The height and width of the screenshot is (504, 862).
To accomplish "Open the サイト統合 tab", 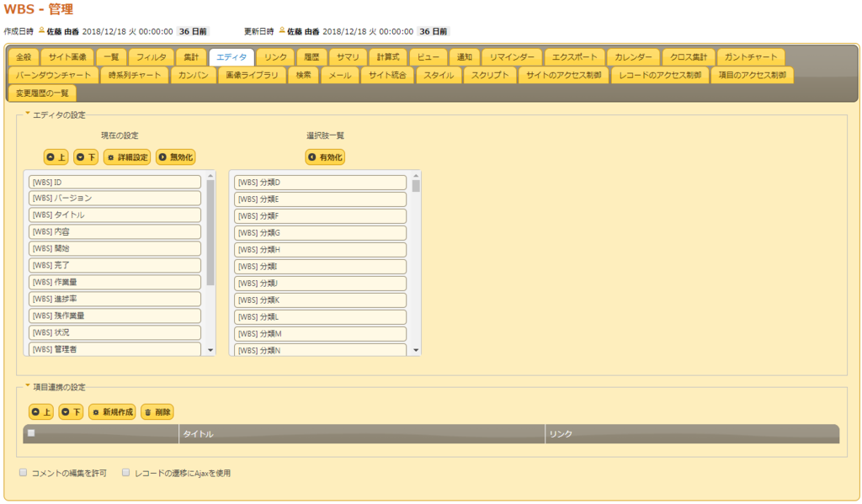I will [387, 75].
